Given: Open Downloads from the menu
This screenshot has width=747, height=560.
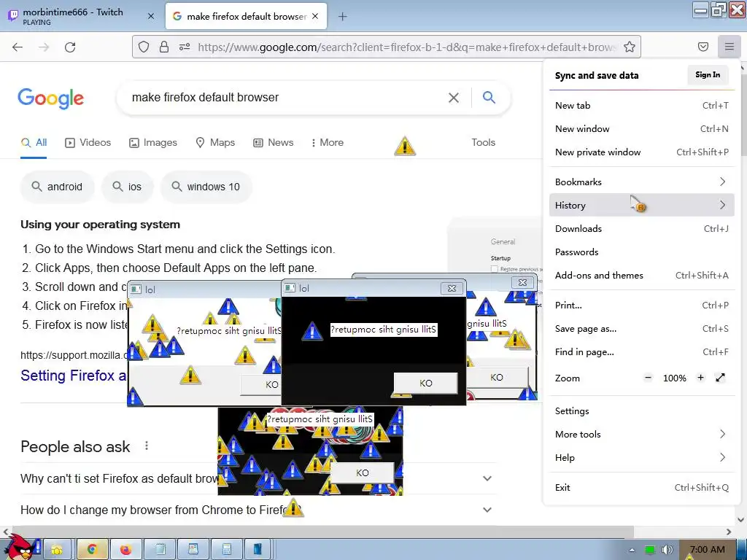Looking at the screenshot, I should click(641, 228).
